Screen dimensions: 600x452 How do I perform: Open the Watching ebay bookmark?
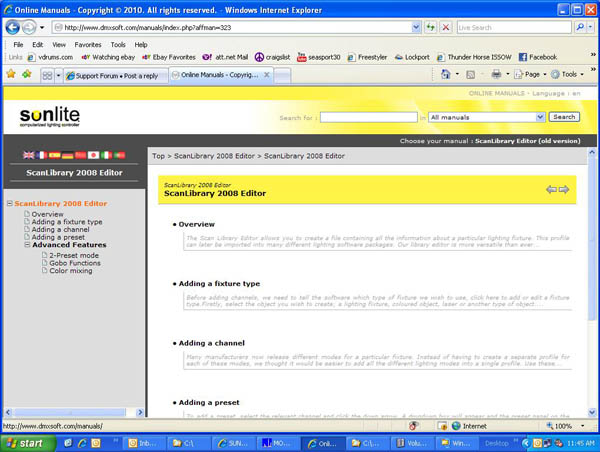click(x=108, y=57)
